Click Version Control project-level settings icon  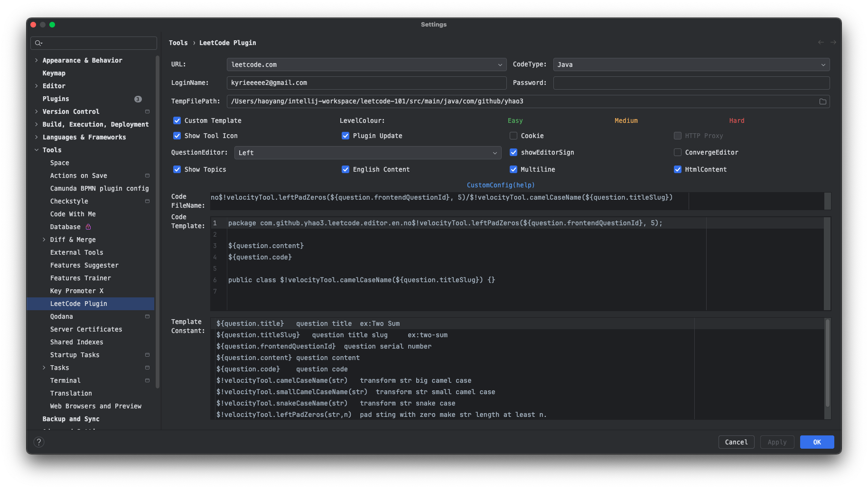tap(147, 111)
